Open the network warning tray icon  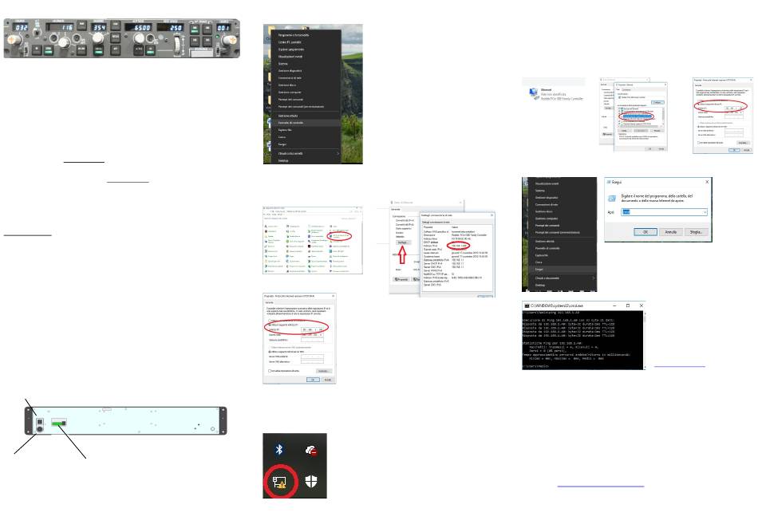point(279,483)
